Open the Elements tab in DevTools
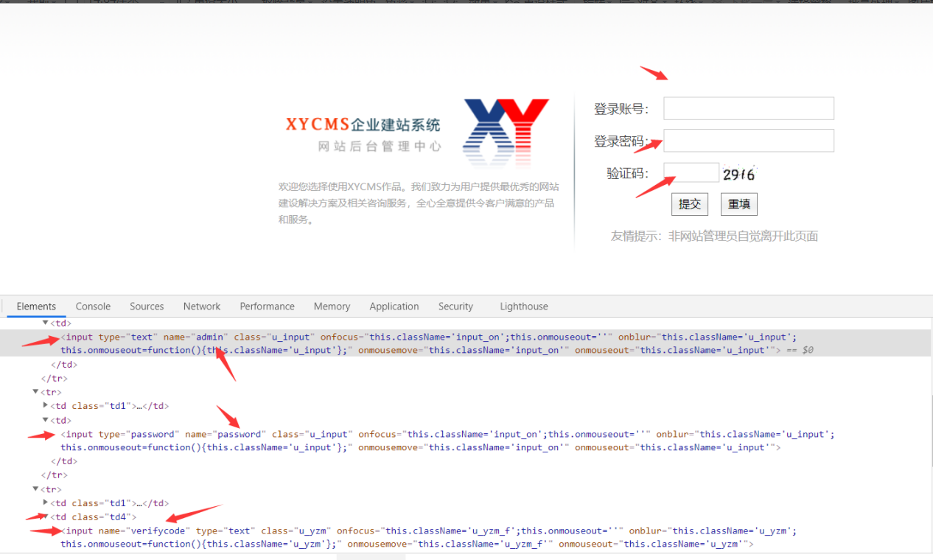The width and height of the screenshot is (933, 560). (x=36, y=307)
